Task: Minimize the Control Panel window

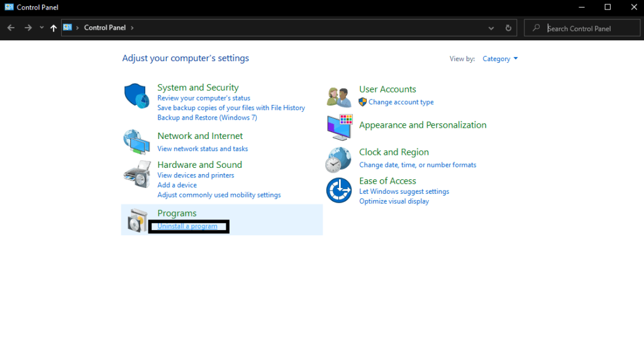Action: point(582,8)
